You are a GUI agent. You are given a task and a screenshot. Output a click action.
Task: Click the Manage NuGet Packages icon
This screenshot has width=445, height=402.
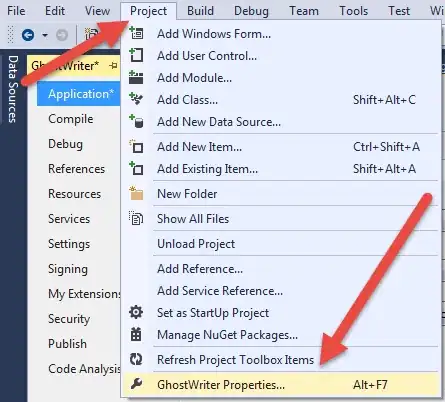(x=136, y=334)
